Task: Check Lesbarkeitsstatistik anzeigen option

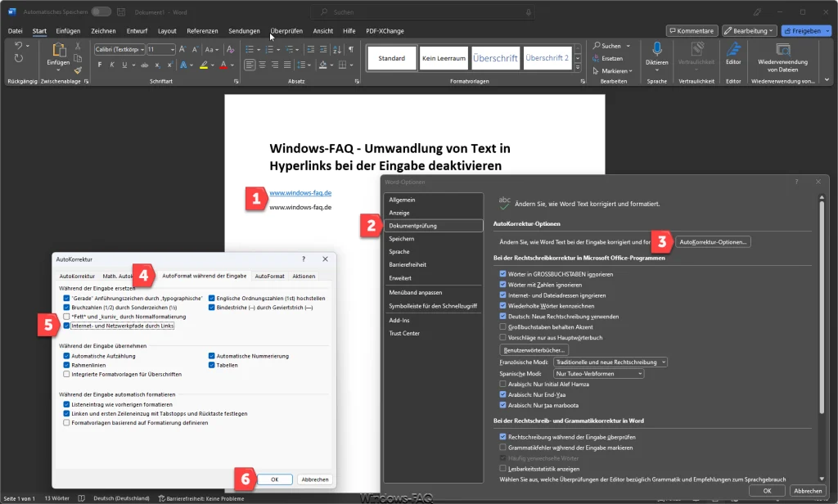Action: point(502,468)
